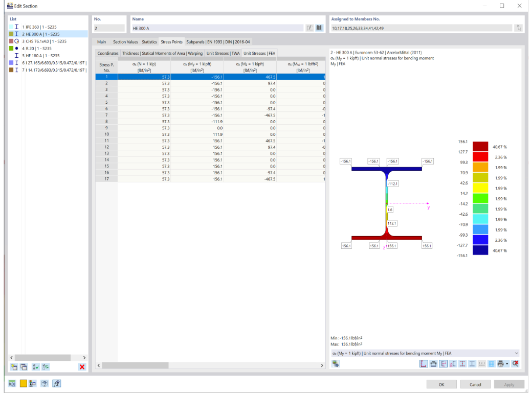The width and height of the screenshot is (532, 393).
Task: Click the Apply button
Action: (509, 384)
